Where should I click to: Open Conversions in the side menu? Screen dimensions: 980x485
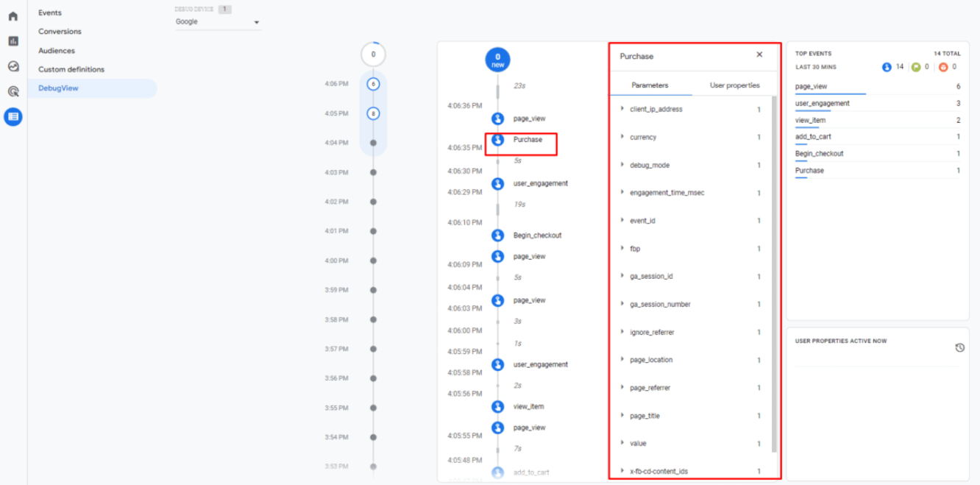tap(60, 32)
